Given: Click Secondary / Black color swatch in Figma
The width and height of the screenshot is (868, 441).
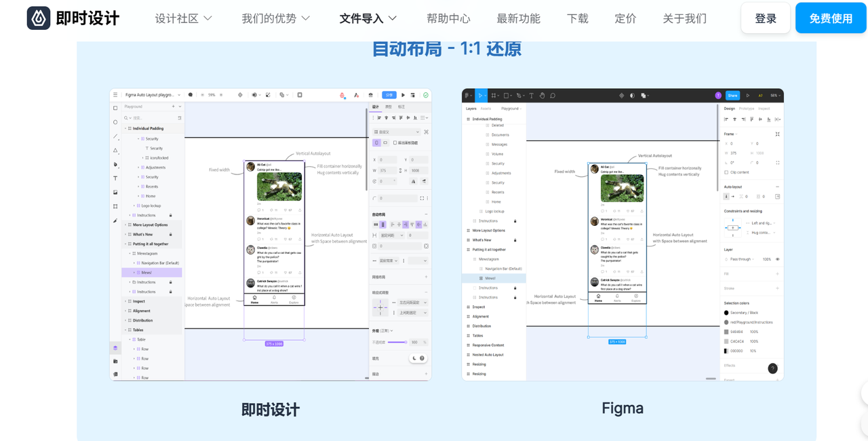Looking at the screenshot, I should pyautogui.click(x=727, y=313).
